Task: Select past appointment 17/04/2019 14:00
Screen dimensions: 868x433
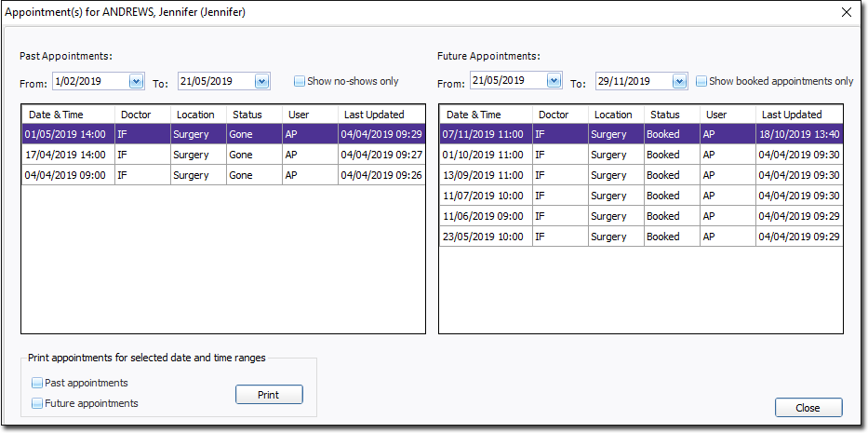Action: click(66, 155)
